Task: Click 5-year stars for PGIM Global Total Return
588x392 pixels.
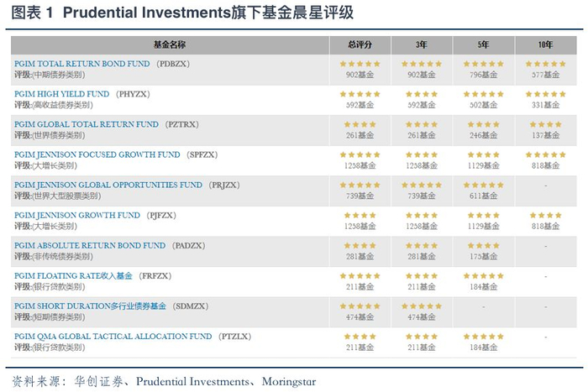Action: 483,124
